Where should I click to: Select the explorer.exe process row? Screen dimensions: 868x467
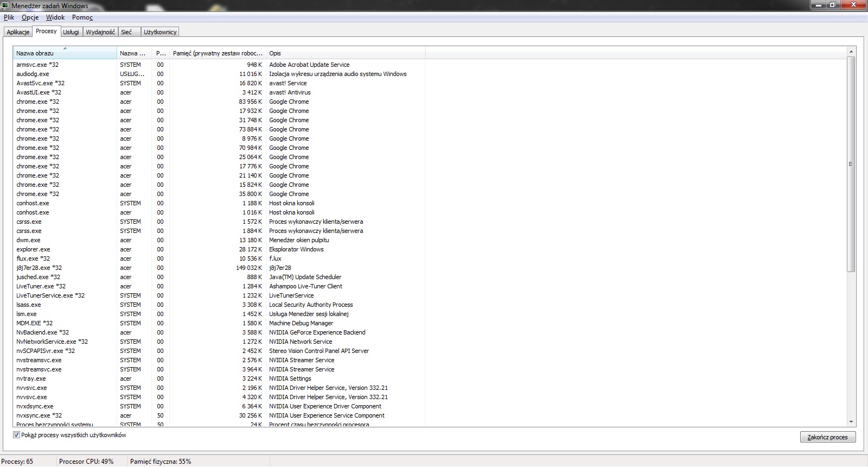point(33,249)
